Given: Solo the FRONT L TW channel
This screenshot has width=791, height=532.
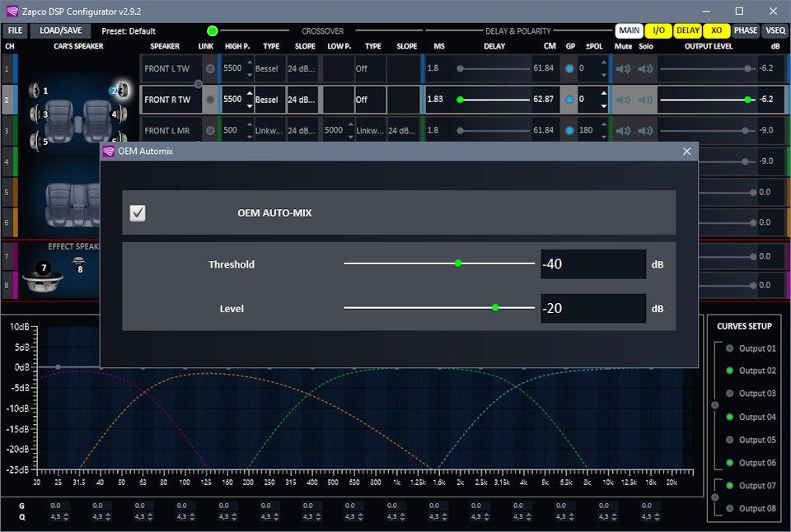Looking at the screenshot, I should tap(645, 68).
